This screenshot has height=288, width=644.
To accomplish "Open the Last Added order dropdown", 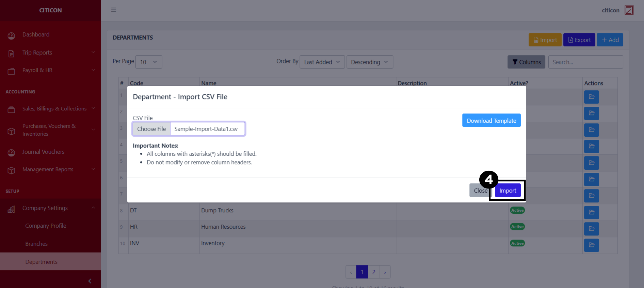I will click(322, 62).
